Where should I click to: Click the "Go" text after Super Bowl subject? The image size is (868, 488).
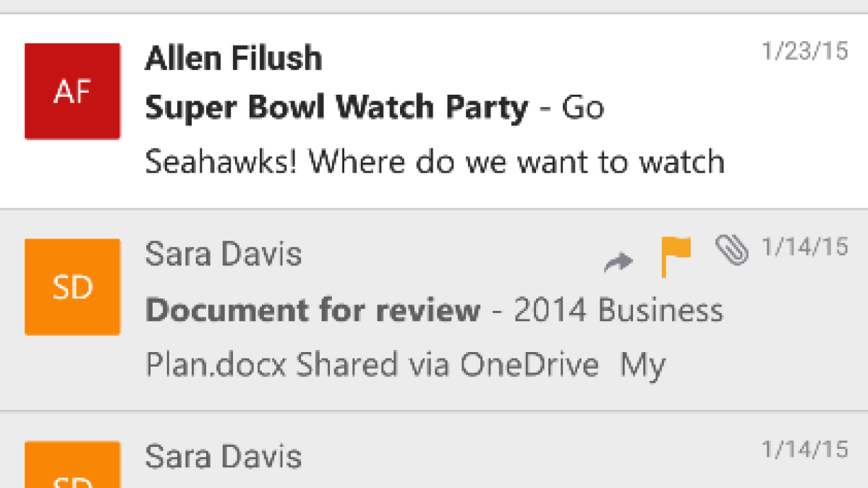coord(583,108)
